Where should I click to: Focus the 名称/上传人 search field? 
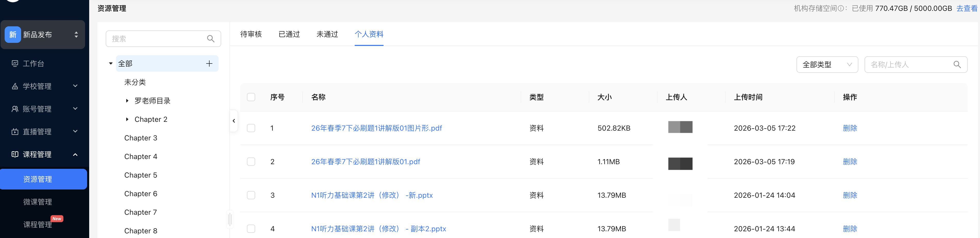(x=909, y=65)
